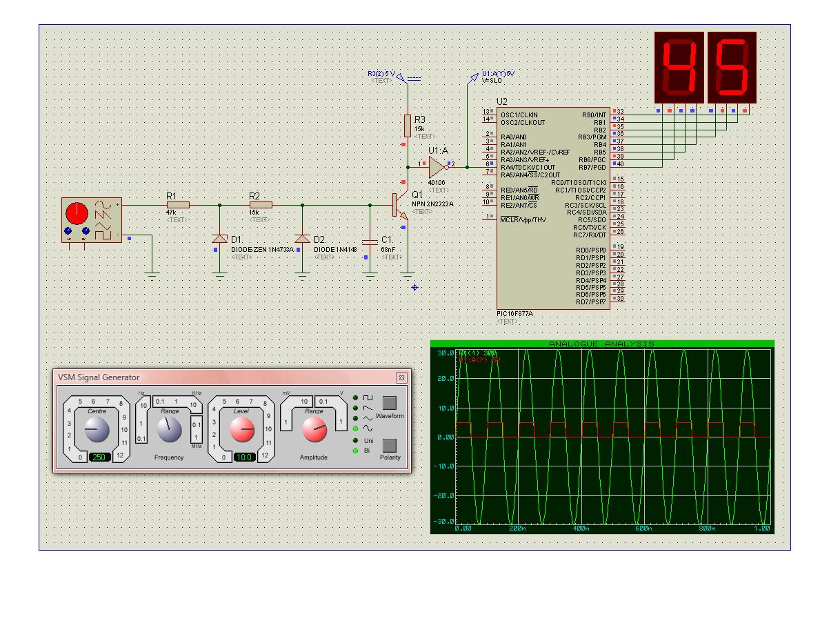
Task: Click the 10.0 amplitude level readout
Action: click(x=244, y=457)
